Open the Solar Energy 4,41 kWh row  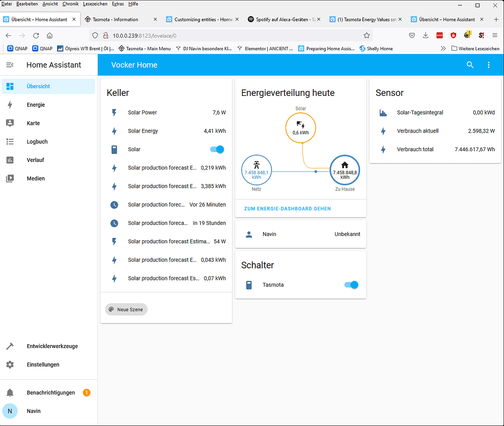(x=166, y=131)
